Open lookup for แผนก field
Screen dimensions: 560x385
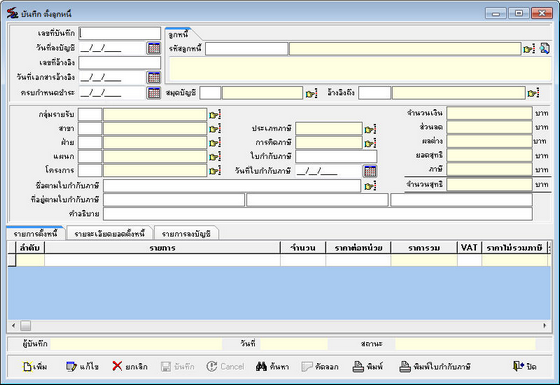(x=215, y=157)
